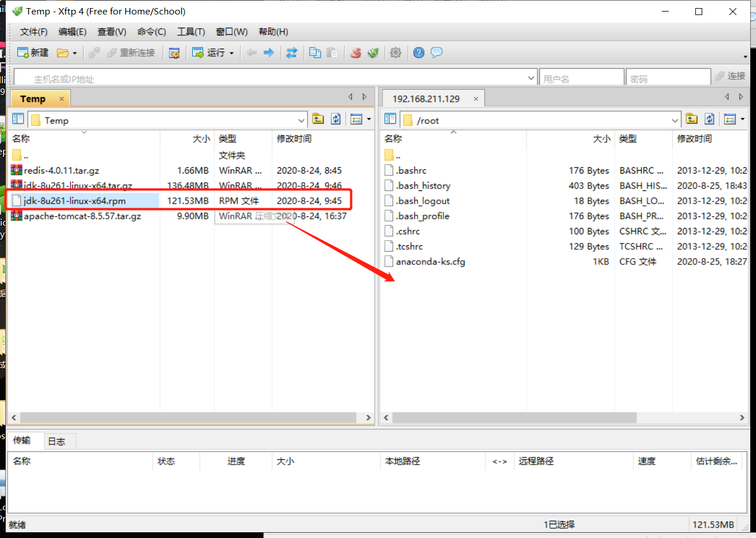Launch Xshell from the red toolbar icon
The width and height of the screenshot is (756, 538).
point(355,53)
